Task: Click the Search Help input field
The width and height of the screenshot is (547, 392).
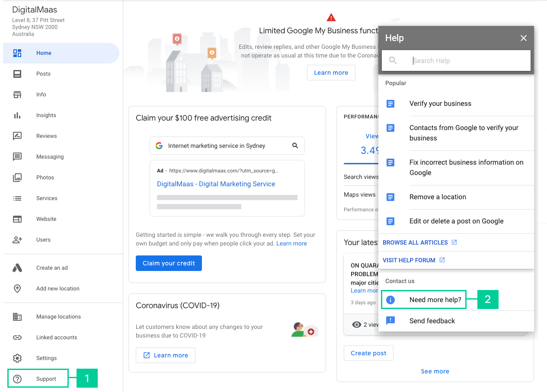Action: (x=456, y=61)
